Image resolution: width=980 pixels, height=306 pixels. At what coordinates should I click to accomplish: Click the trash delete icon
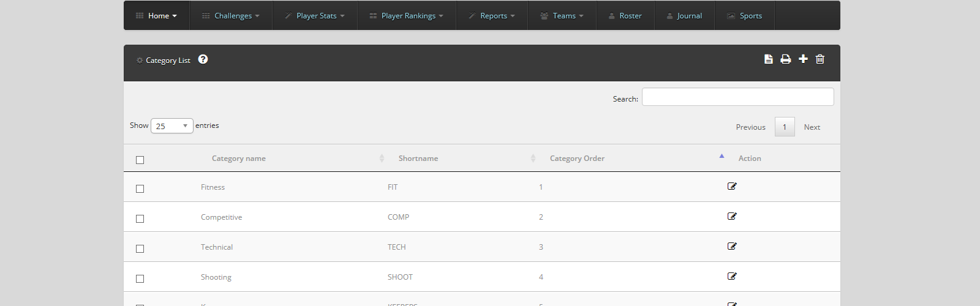pos(820,59)
